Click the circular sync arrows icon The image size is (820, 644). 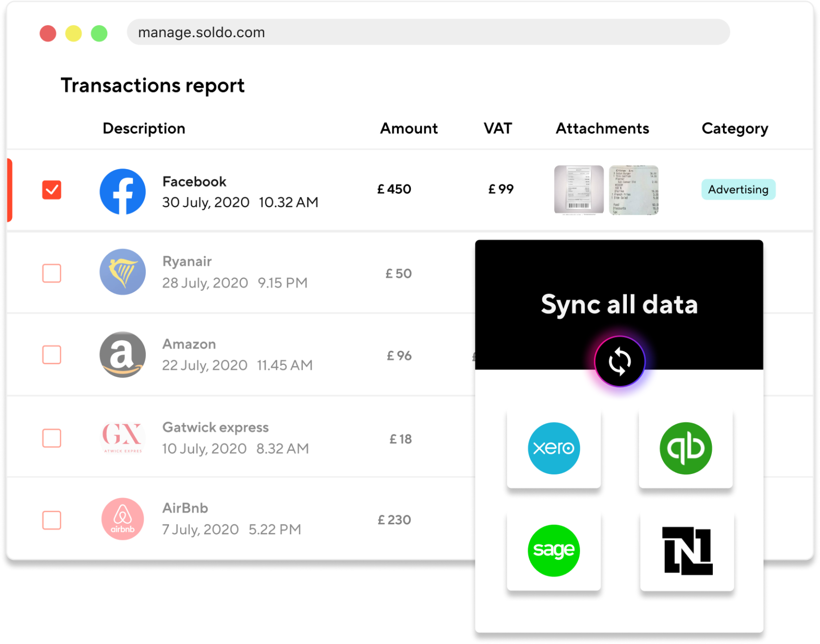[620, 362]
